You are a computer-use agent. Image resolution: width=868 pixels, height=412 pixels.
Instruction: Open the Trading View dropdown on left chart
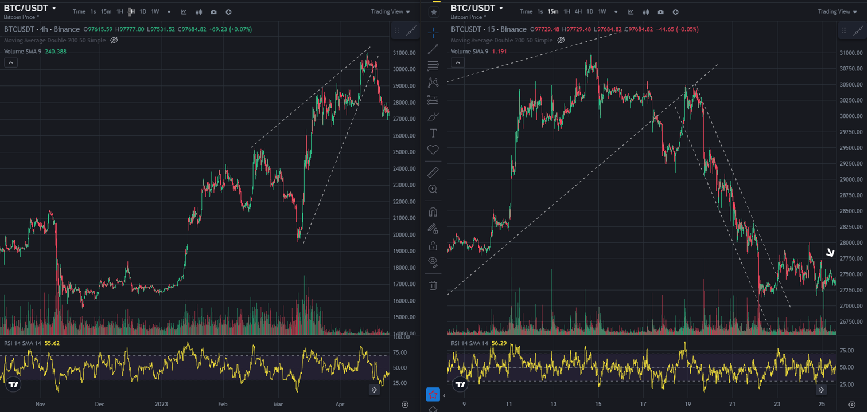391,11
